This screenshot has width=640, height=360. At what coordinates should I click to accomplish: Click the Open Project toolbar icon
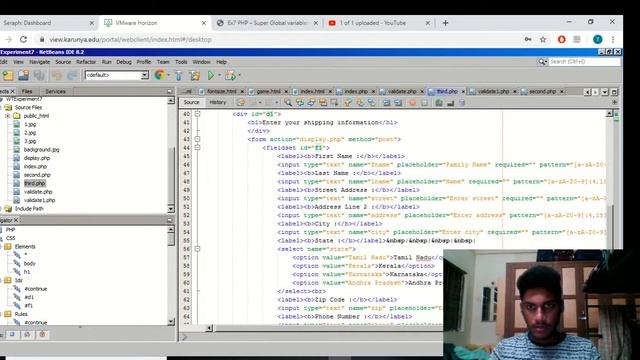[23, 75]
